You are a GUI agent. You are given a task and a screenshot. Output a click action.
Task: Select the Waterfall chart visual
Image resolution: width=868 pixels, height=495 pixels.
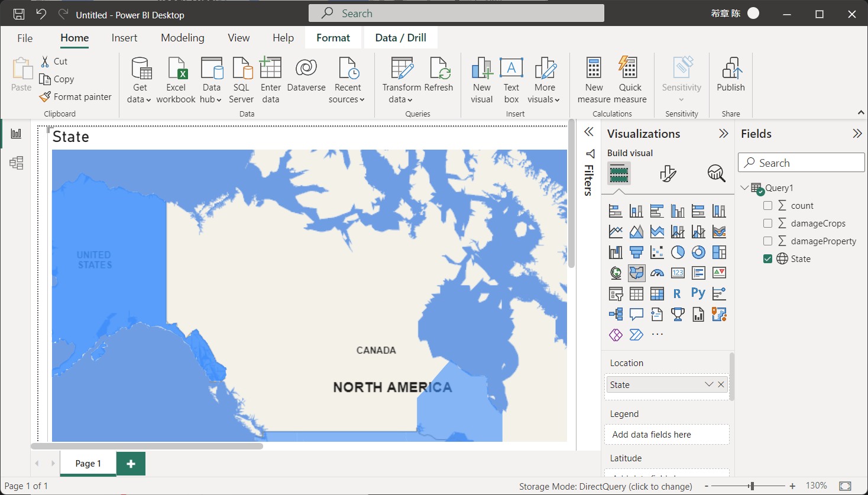coord(616,253)
